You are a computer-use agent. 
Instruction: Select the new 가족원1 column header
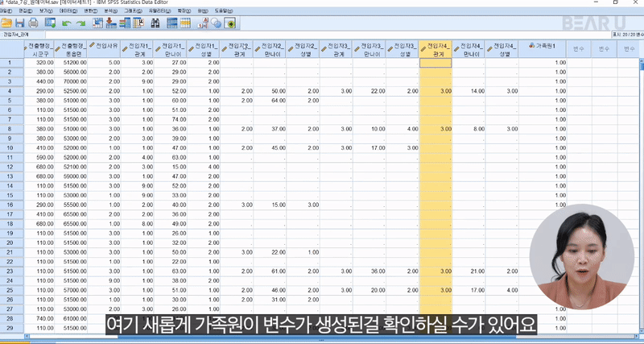click(543, 49)
